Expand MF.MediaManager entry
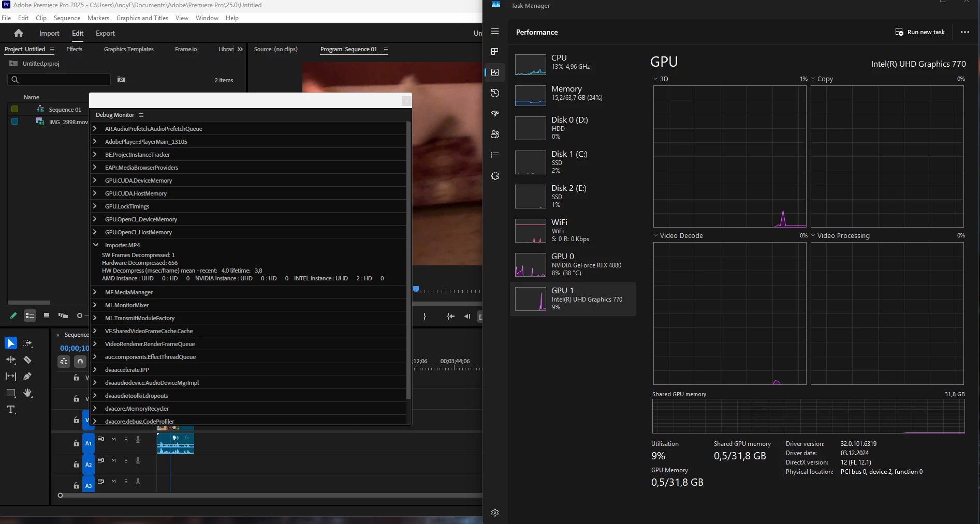This screenshot has width=980, height=524. tap(95, 292)
